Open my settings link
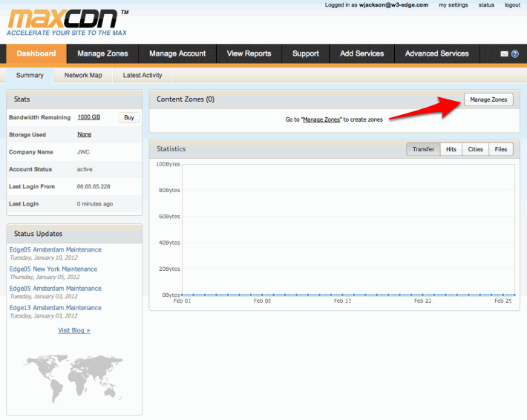Viewport: 527px width, 420px height. pyautogui.click(x=453, y=5)
